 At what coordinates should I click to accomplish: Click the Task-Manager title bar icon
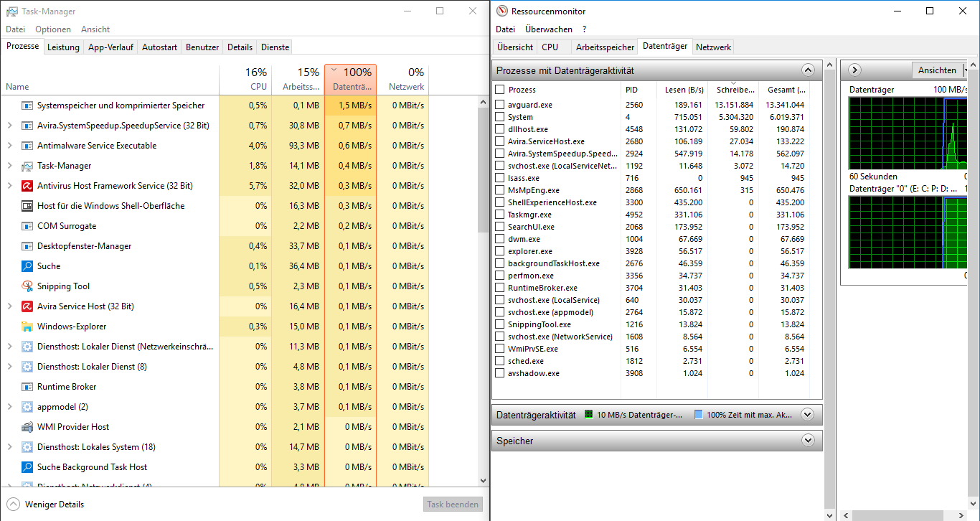pos(12,11)
